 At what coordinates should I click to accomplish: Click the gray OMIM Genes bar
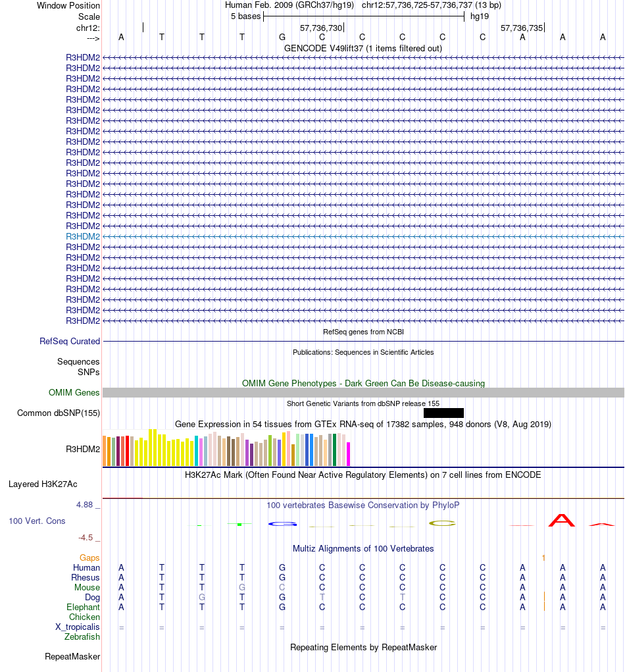(363, 392)
